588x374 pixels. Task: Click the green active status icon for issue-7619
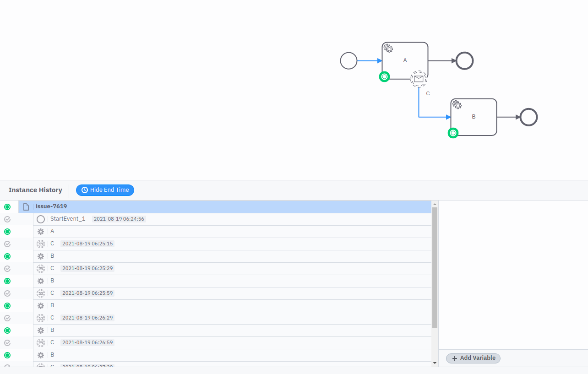pyautogui.click(x=7, y=207)
